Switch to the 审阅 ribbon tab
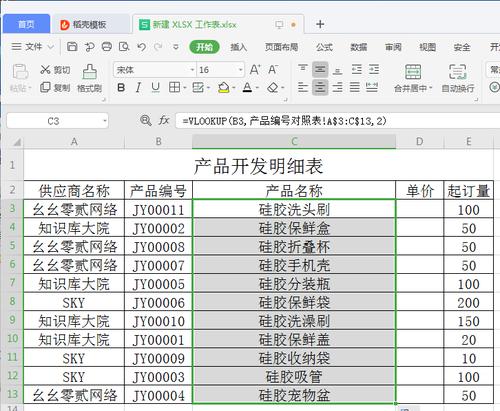500x411 pixels. 393,47
